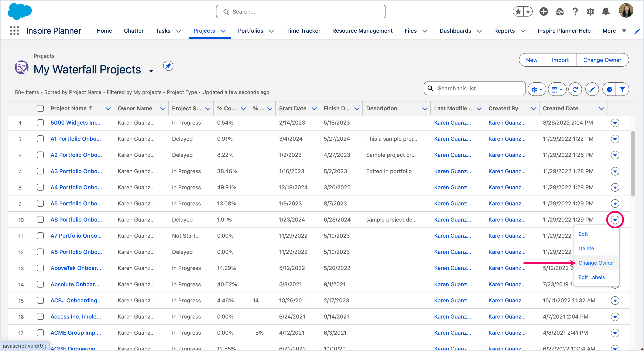Open row actions for A3 Portfolio row
The width and height of the screenshot is (644, 351).
point(615,171)
